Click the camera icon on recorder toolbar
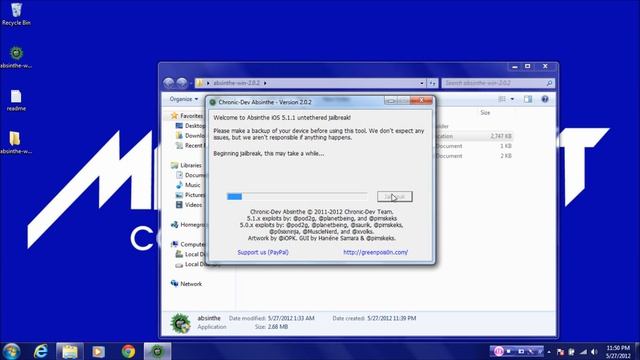The height and width of the screenshot is (360, 640). [x=521, y=351]
